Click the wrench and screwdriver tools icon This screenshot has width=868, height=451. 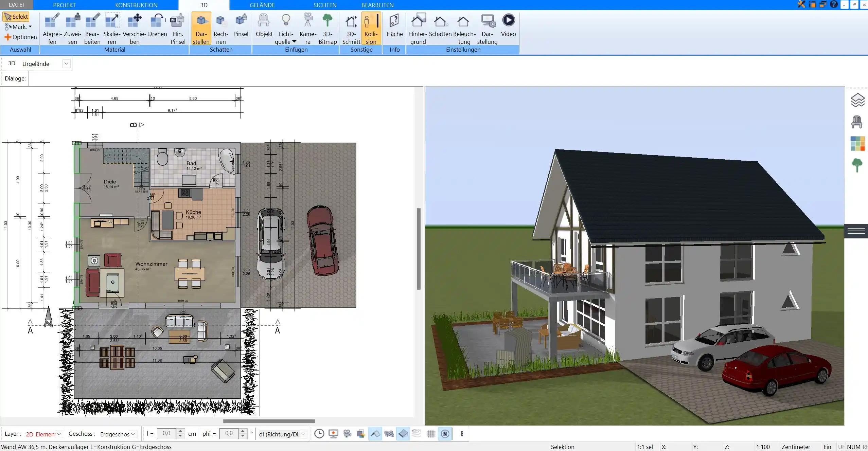point(801,4)
